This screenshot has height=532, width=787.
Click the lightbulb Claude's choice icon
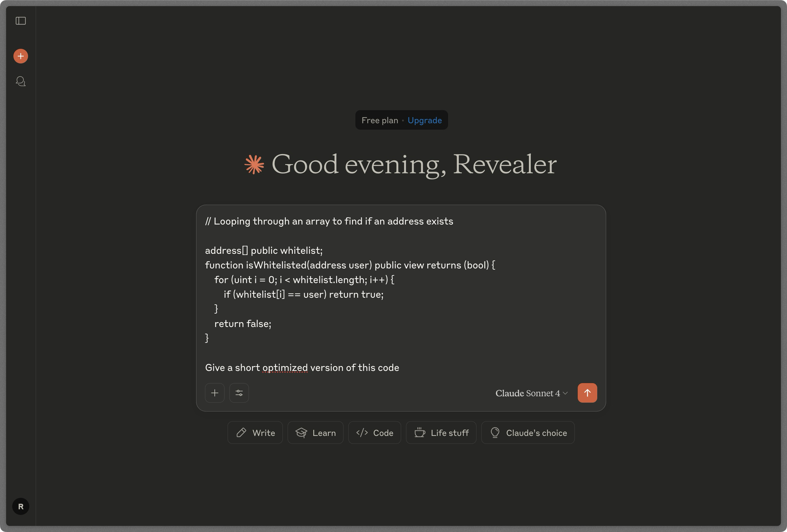[x=495, y=433]
